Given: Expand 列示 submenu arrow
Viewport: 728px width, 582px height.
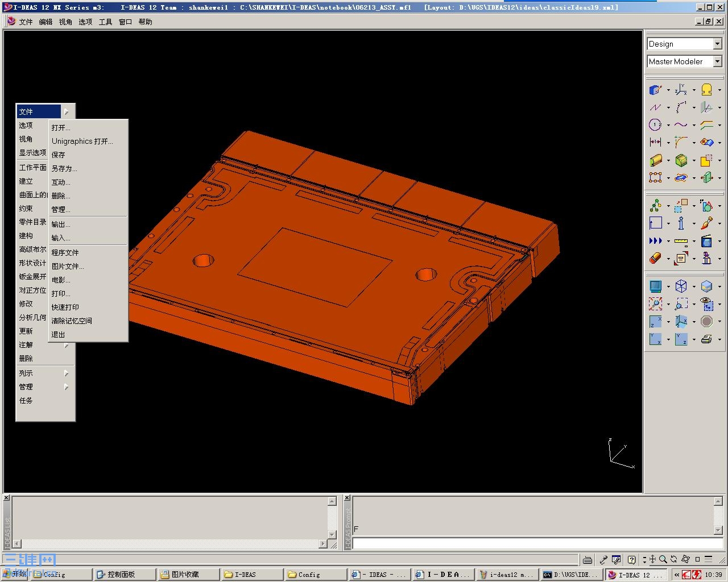Looking at the screenshot, I should (66, 373).
